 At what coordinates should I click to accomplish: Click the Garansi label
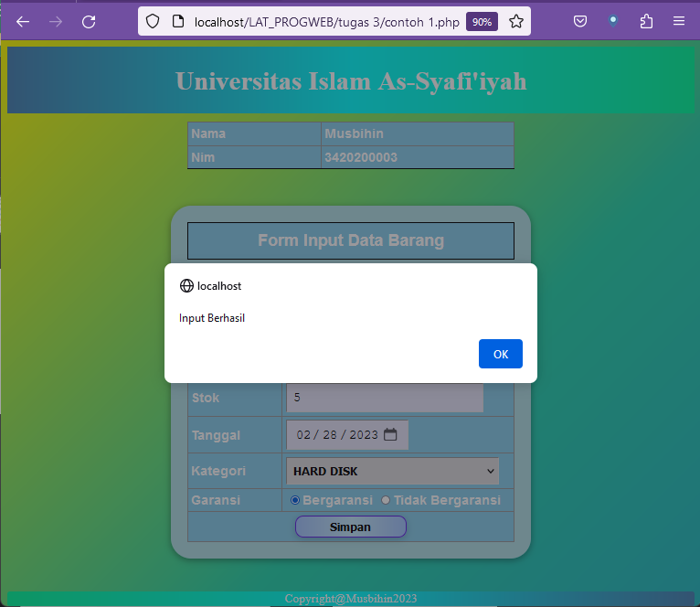[216, 500]
